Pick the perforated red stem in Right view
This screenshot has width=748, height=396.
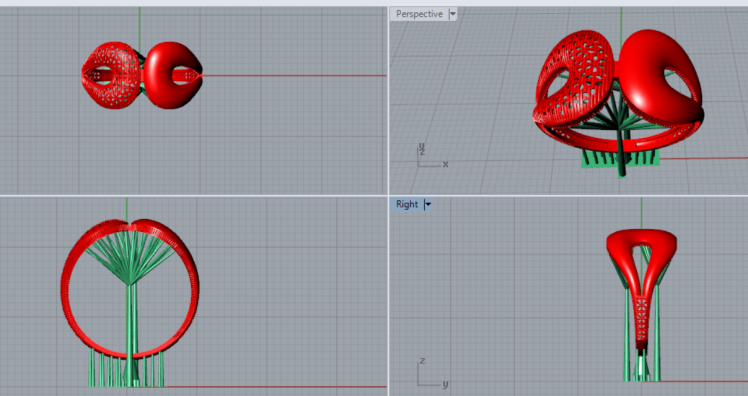(641, 321)
